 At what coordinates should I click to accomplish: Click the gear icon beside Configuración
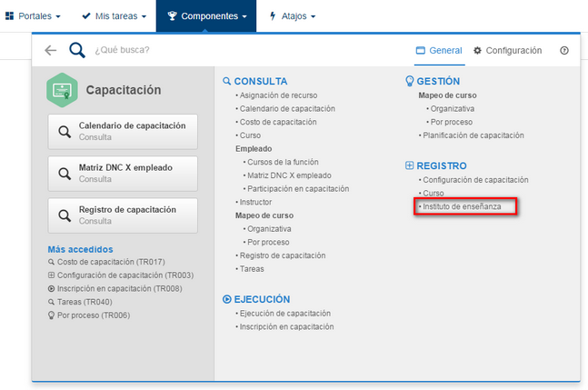[477, 50]
